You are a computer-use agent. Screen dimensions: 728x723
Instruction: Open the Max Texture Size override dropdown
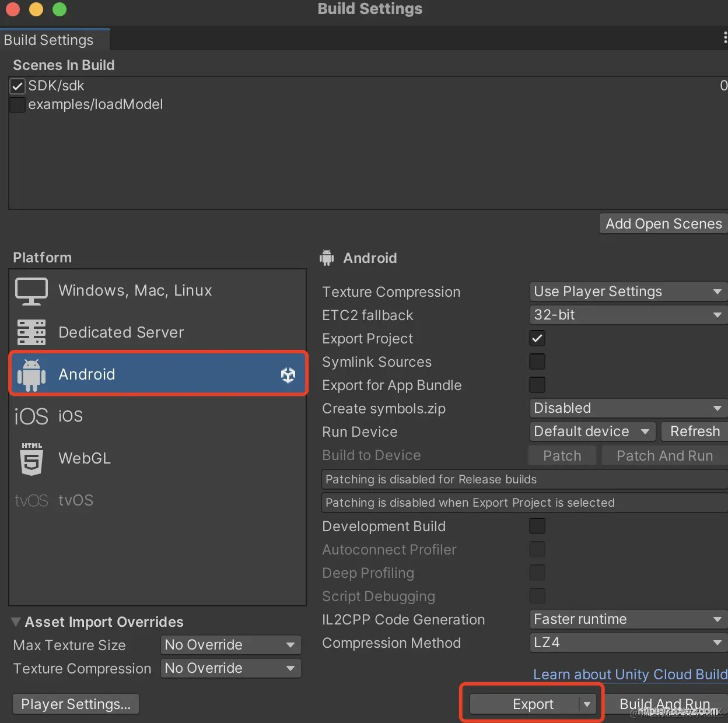coord(230,645)
